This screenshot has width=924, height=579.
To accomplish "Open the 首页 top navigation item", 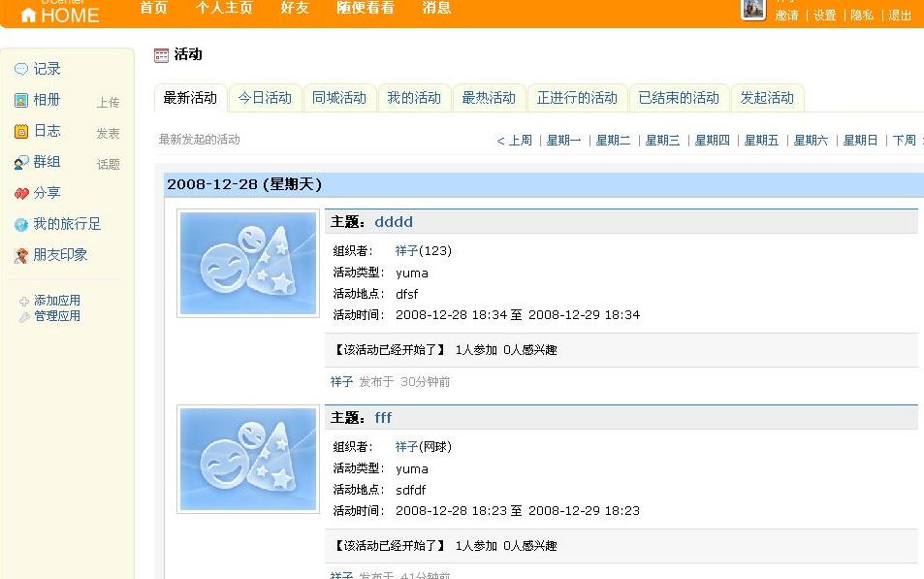I will pos(153,8).
